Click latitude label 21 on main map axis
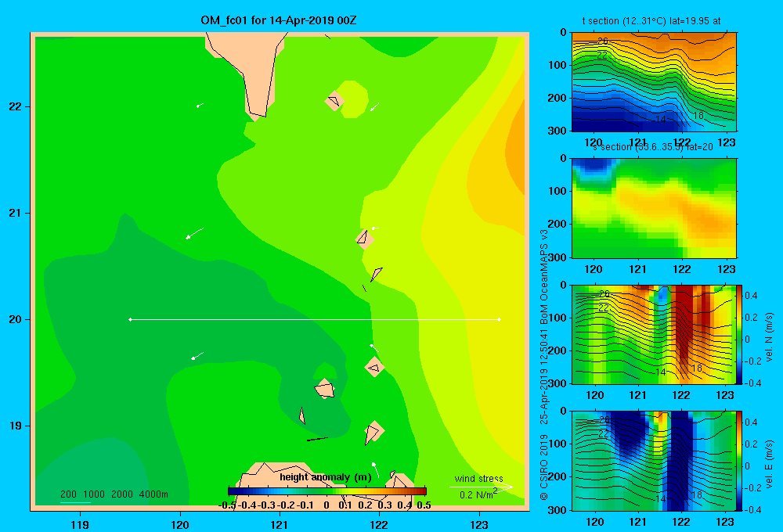 coord(16,213)
